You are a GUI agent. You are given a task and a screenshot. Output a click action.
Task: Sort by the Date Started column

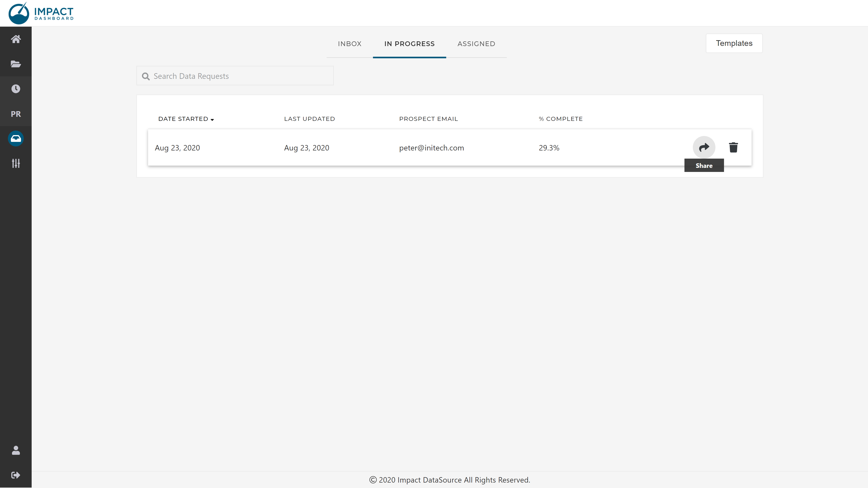pos(186,119)
